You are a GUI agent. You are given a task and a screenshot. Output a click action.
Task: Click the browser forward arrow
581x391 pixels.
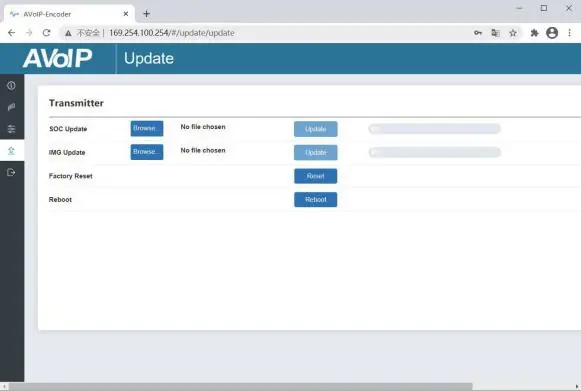pos(29,33)
